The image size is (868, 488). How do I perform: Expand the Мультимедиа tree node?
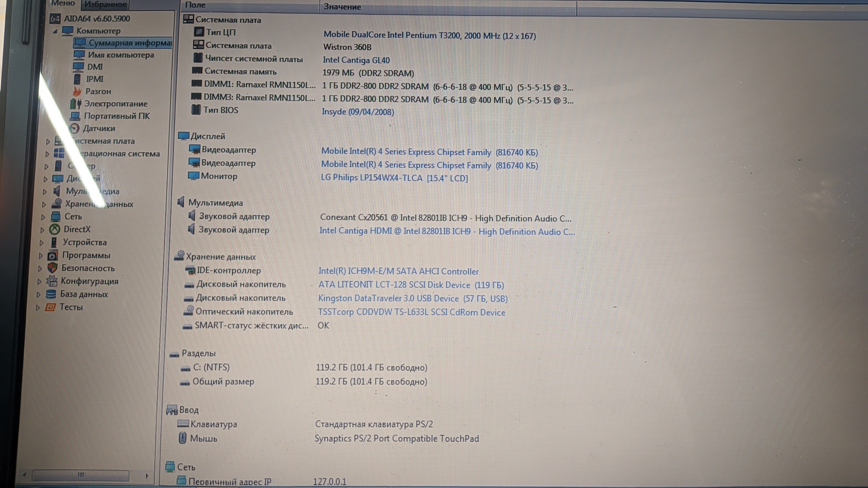(45, 192)
